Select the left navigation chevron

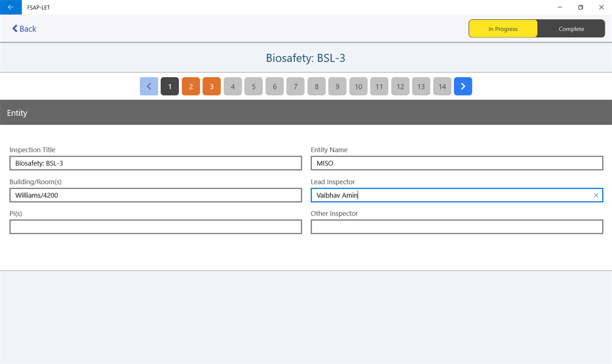click(x=149, y=86)
